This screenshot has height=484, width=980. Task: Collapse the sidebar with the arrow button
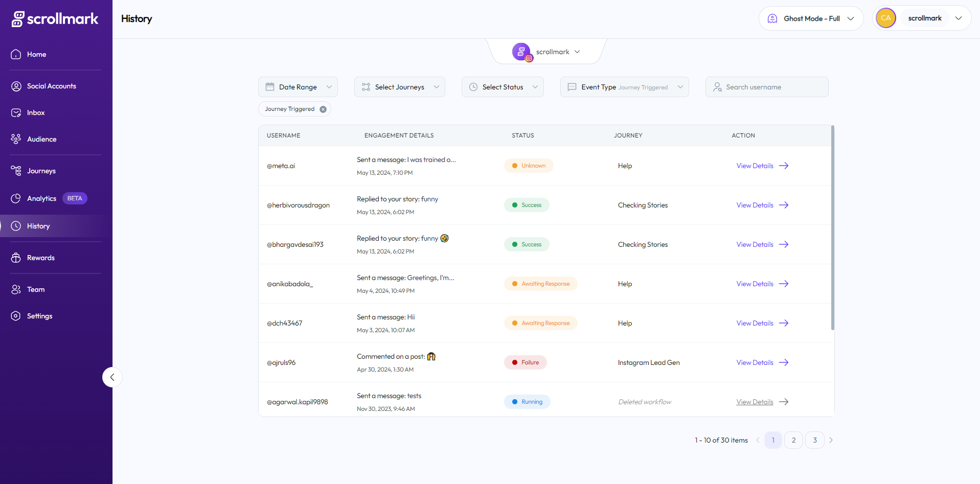pyautogui.click(x=112, y=377)
